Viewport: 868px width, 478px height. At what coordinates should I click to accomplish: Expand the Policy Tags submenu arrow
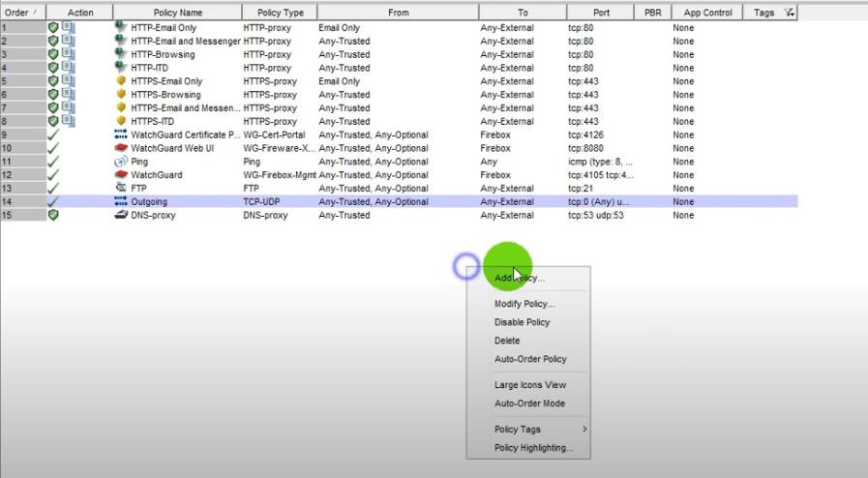584,429
